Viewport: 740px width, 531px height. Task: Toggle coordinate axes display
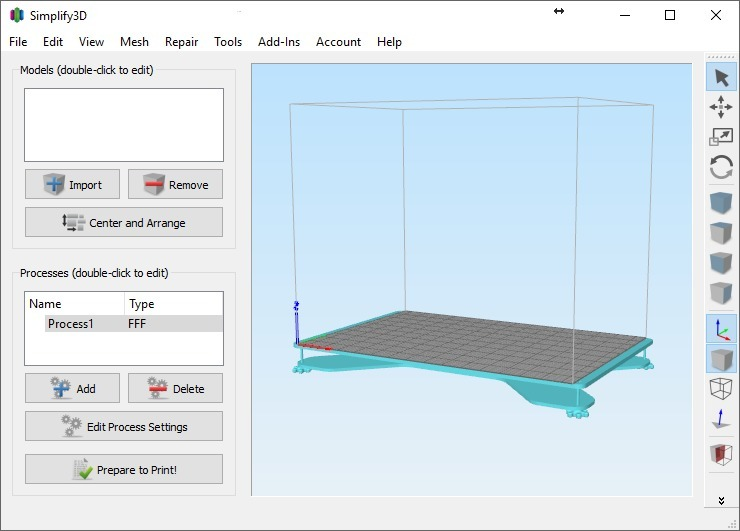tap(721, 329)
